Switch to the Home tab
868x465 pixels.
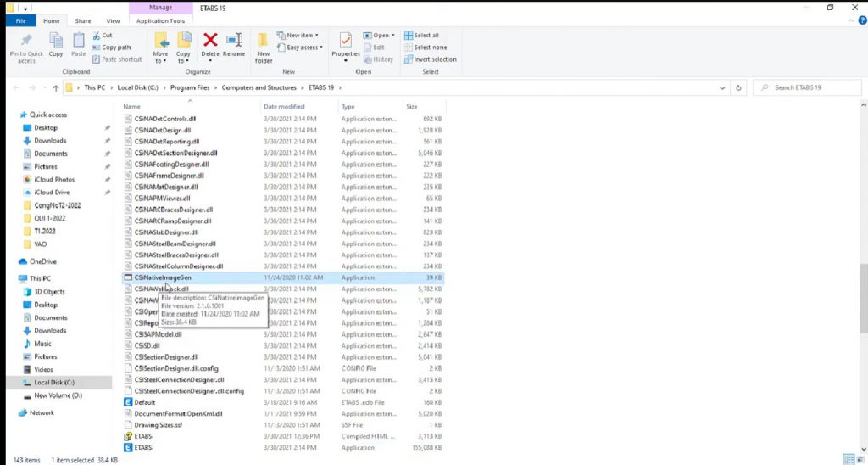tap(52, 20)
